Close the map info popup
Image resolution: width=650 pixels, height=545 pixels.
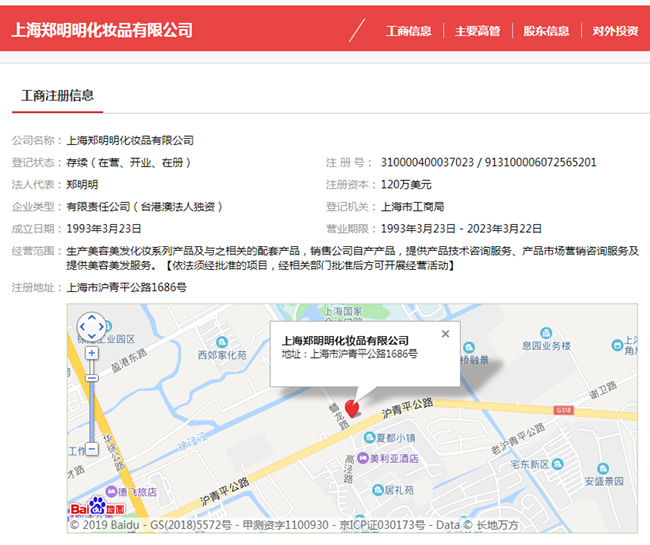click(x=446, y=334)
